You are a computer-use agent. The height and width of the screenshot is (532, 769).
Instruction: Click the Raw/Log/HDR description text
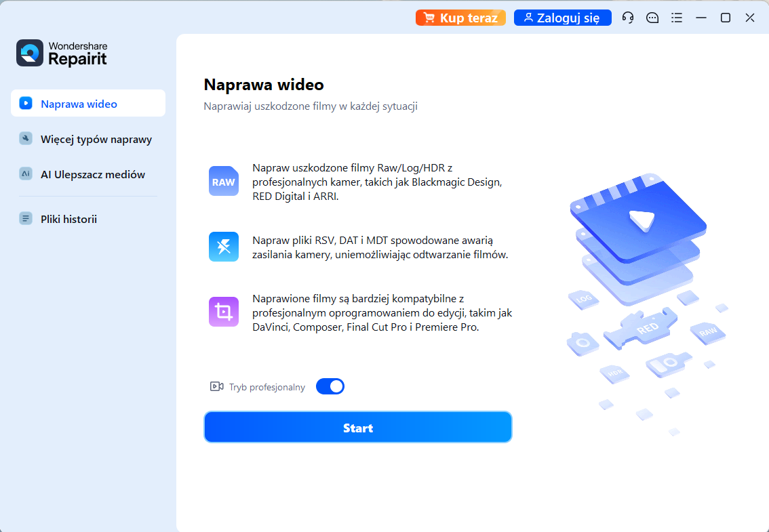coord(377,182)
